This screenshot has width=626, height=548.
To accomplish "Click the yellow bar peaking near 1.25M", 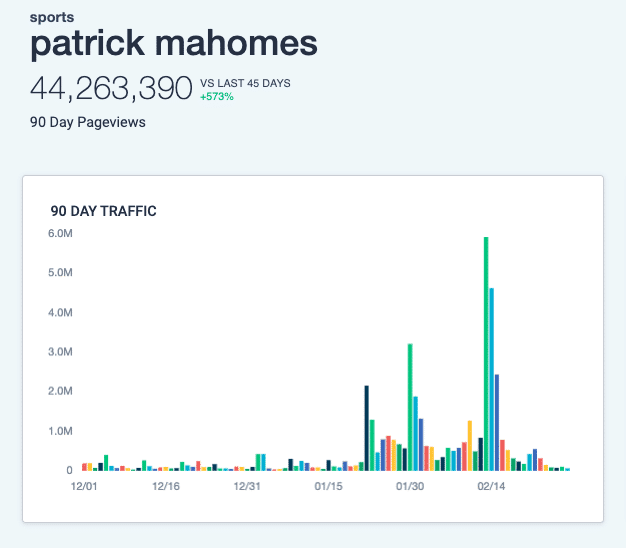I will coord(470,445).
